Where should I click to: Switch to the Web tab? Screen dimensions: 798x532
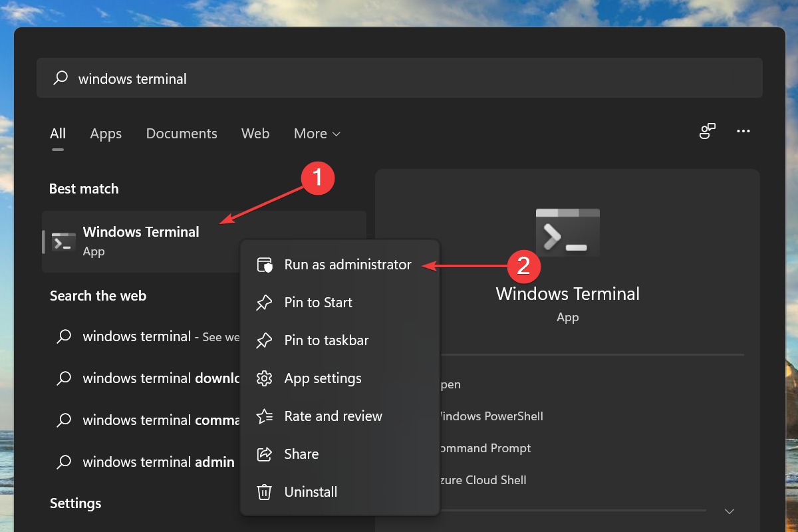[255, 134]
